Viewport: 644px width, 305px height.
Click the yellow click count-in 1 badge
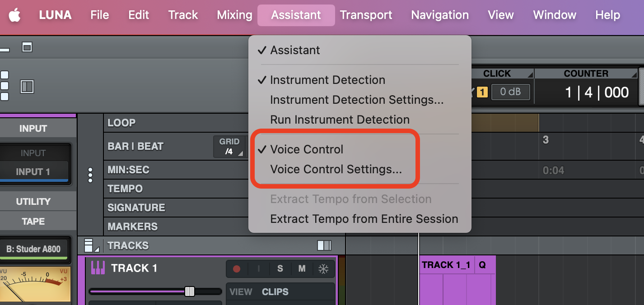(x=482, y=92)
